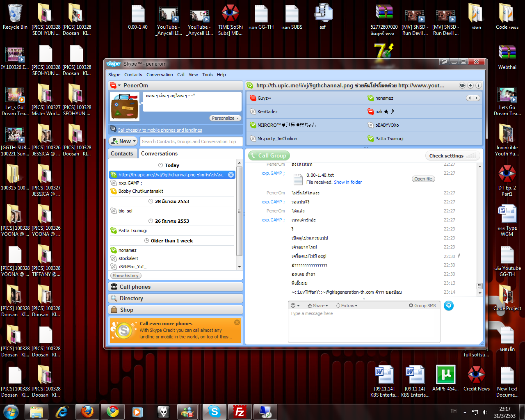Switch to the Conversations tab
525x420 pixels.
pos(160,153)
